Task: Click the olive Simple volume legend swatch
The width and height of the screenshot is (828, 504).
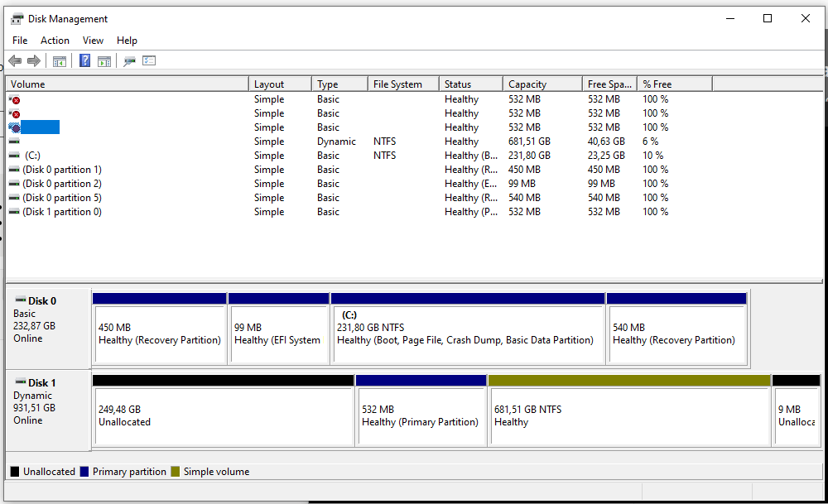Action: coord(176,471)
